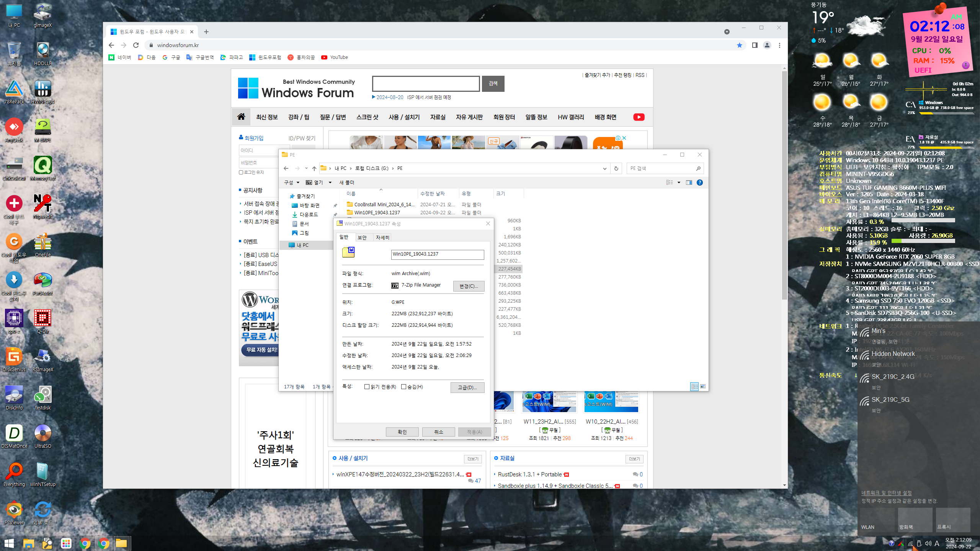The image size is (980, 551).
Task: Click Windows Start button
Action: click(9, 543)
